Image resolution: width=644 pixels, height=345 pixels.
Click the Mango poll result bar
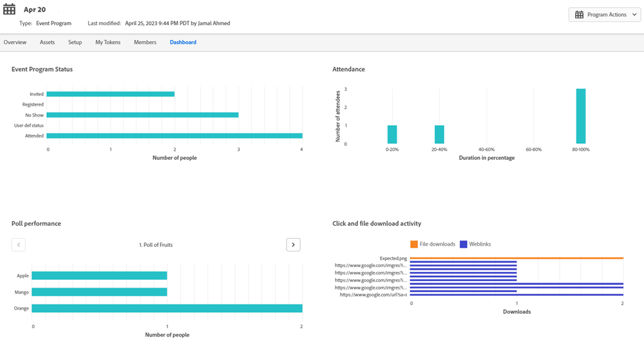[x=99, y=292]
